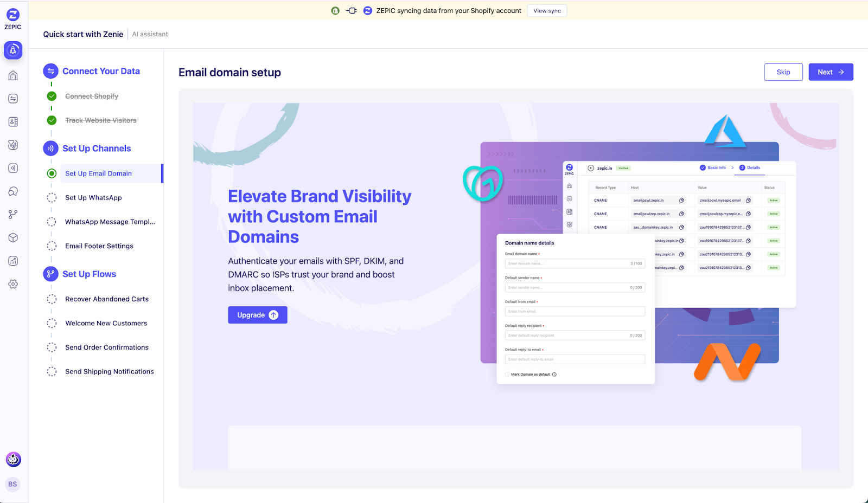Select the Connect Shopify completed step
This screenshot has height=503, width=868.
tap(92, 96)
